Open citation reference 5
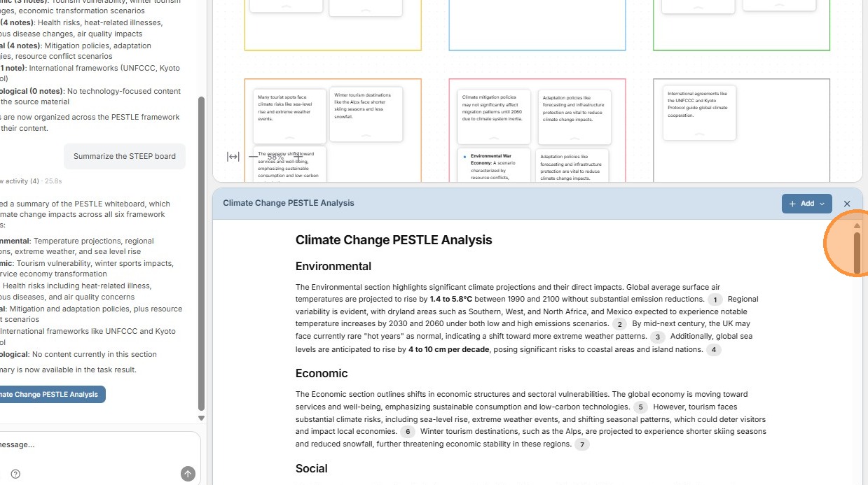This screenshot has height=485, width=868. (640, 407)
